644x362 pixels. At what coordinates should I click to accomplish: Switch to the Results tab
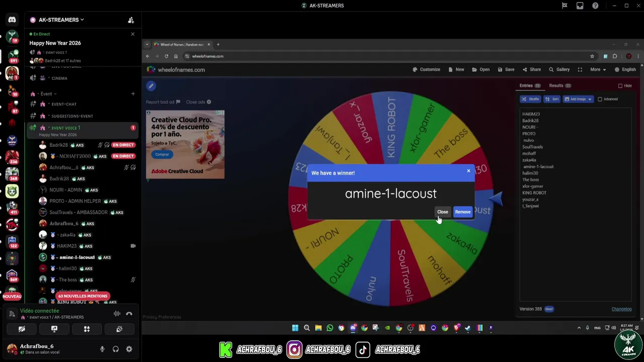(x=560, y=86)
